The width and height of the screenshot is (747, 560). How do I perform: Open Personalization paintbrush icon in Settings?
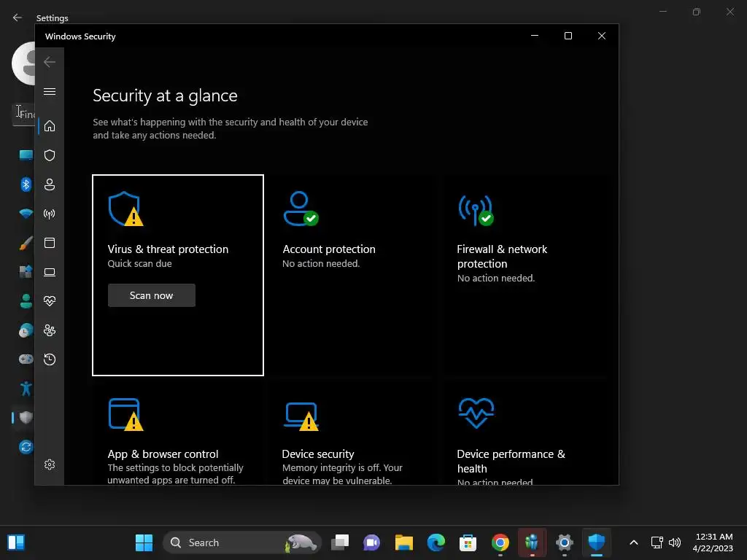click(26, 243)
